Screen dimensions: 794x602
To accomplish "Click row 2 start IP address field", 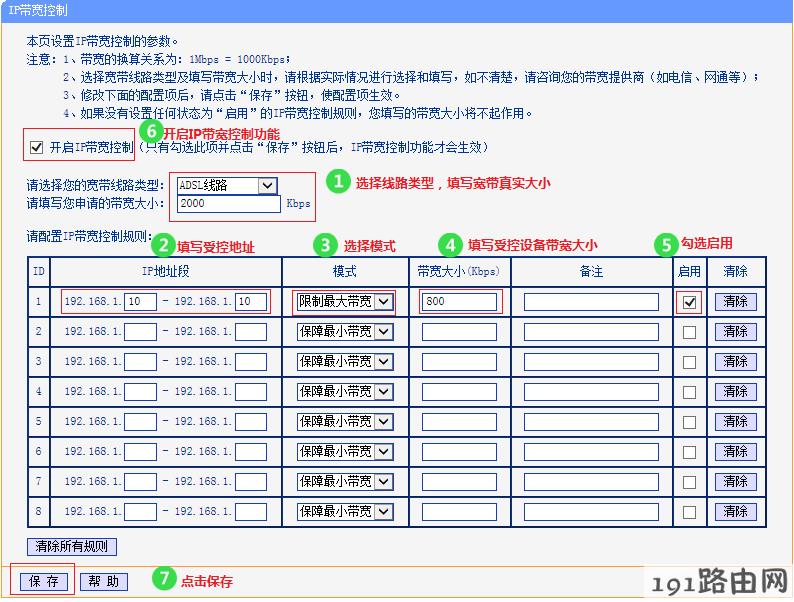I will coord(140,332).
